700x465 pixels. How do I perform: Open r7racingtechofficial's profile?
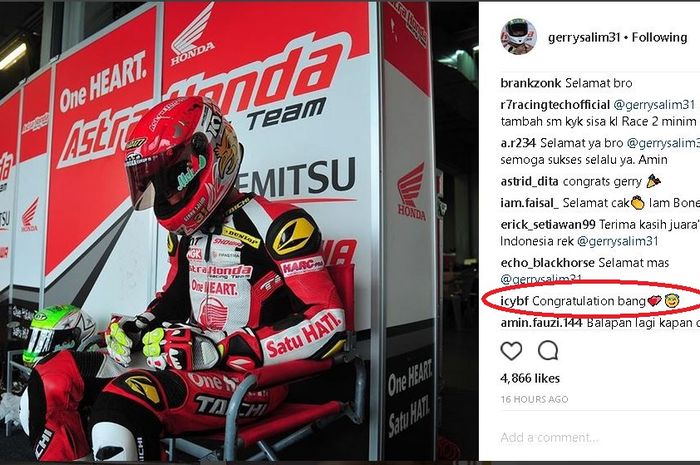tap(555, 105)
